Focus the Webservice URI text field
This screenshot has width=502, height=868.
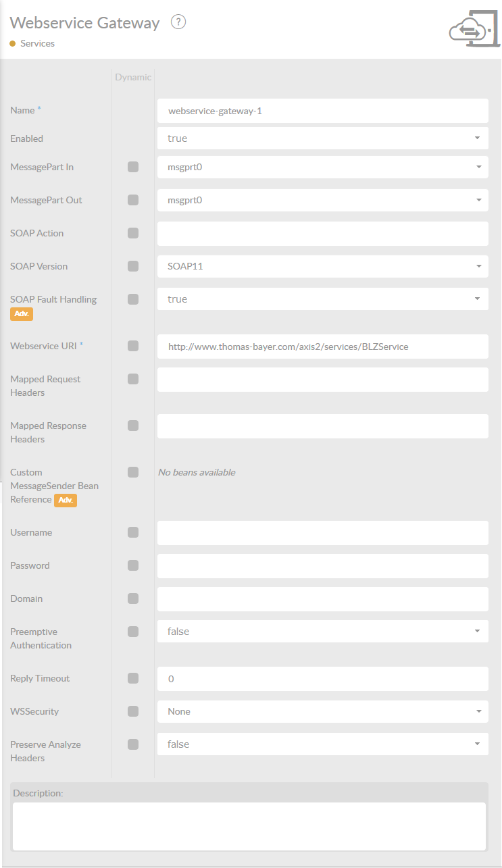point(322,347)
